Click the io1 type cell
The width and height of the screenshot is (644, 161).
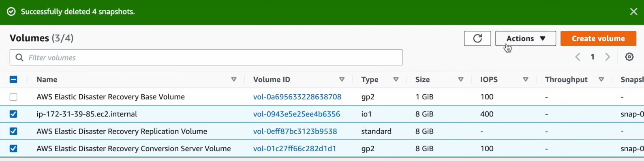366,114
